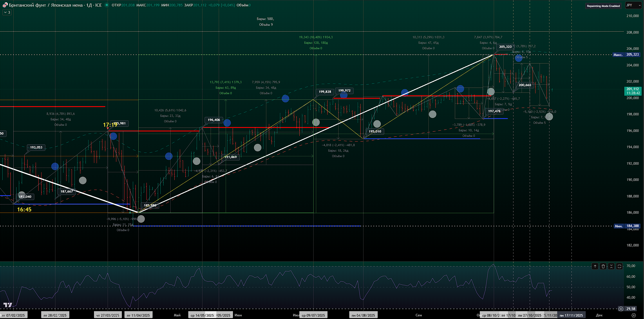
Task: Click the plus icon beside 29,58
Action: click(x=621, y=309)
